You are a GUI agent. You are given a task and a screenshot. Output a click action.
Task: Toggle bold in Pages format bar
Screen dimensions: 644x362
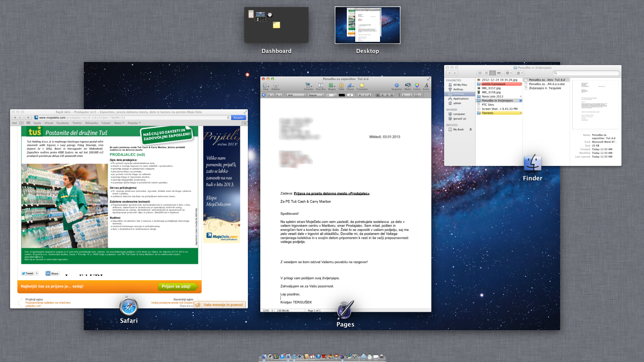(360, 95)
